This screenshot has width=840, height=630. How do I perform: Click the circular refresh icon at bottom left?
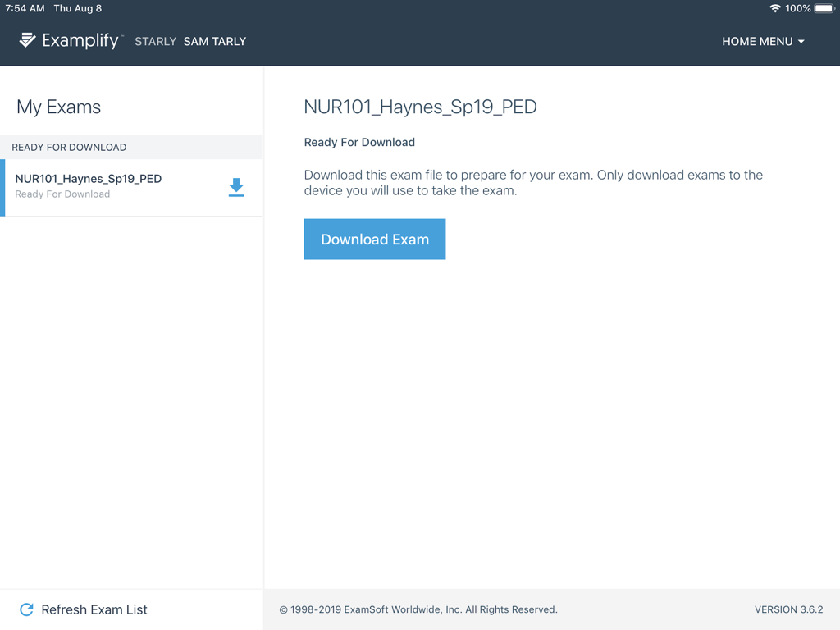point(25,609)
